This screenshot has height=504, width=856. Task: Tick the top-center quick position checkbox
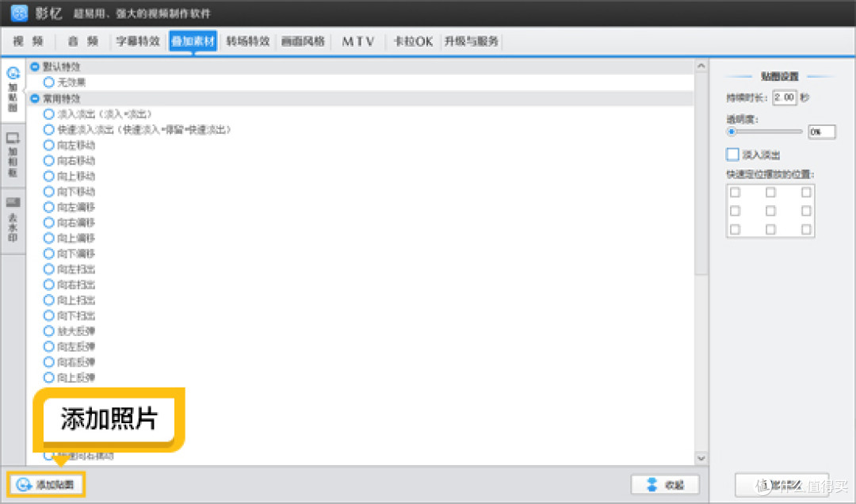[770, 193]
